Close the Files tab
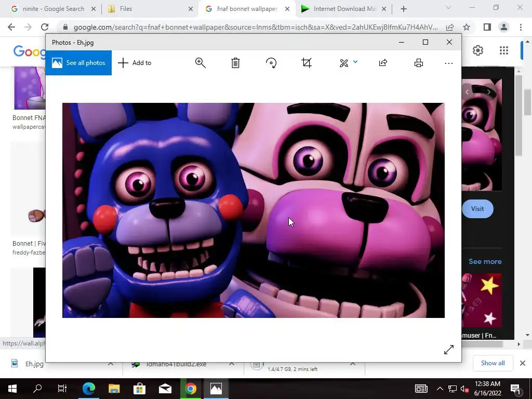The image size is (532, 399). click(x=190, y=9)
